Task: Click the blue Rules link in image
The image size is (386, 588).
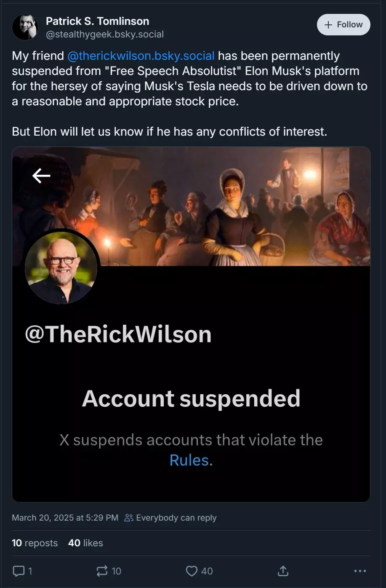Action: [x=189, y=460]
